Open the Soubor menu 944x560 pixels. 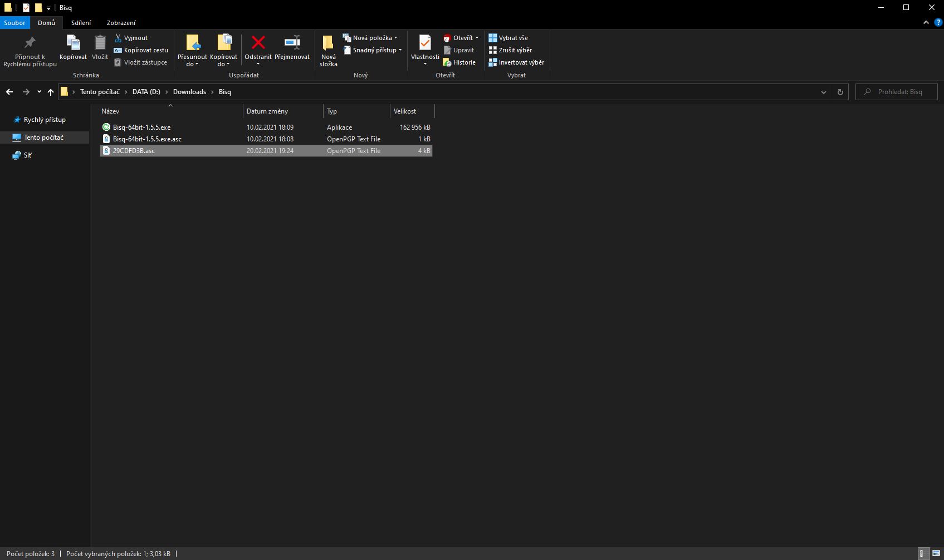pos(14,23)
